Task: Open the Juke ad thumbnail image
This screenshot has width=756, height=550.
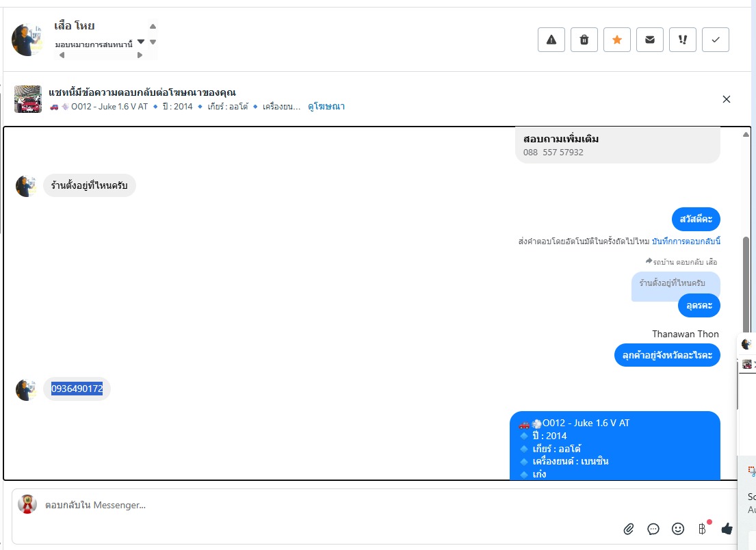Action: coord(27,99)
